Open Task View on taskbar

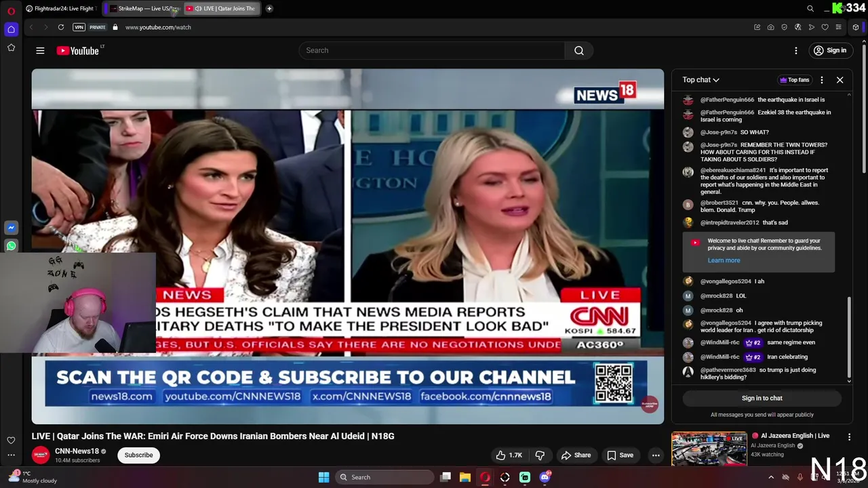pos(446,477)
